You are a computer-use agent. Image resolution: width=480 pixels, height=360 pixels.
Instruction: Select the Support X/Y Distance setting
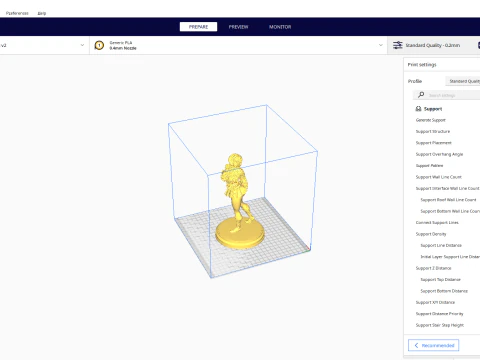click(435, 302)
